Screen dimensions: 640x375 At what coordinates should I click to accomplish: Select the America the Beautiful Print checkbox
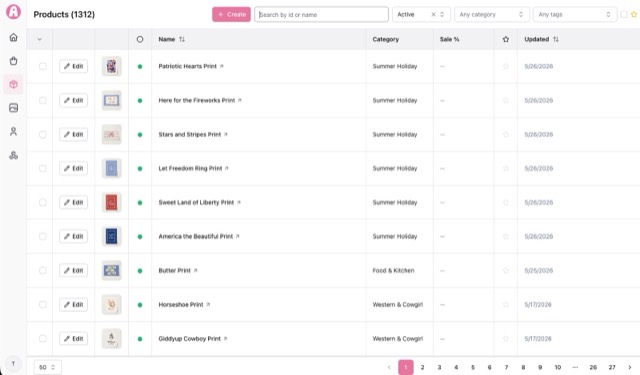tap(43, 237)
